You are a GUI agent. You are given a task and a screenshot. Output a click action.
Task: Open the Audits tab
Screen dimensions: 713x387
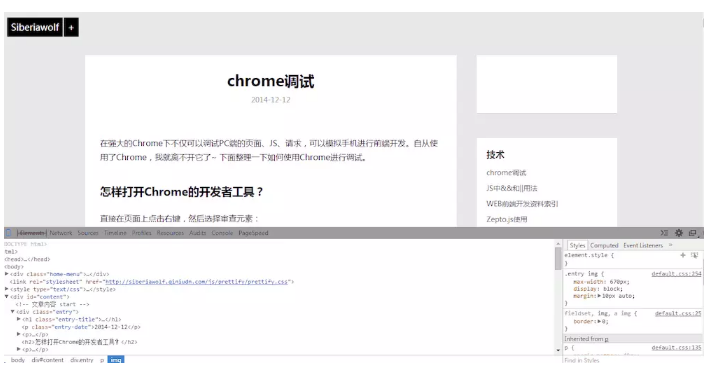pos(197,233)
